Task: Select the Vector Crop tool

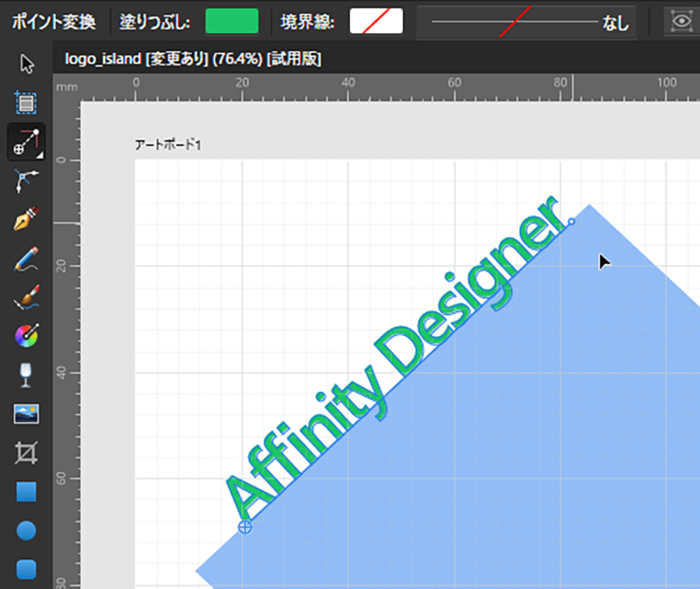Action: point(26,453)
